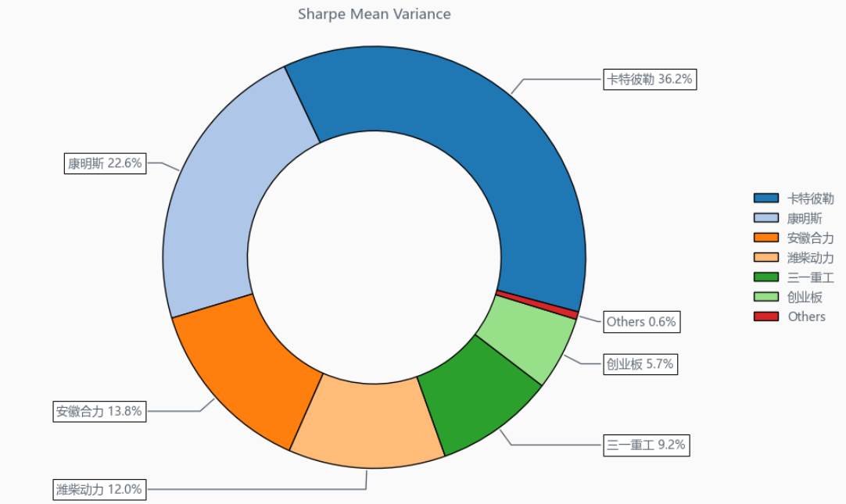Click the blue 卡特彼勒 legend swatch
Image resolution: width=846 pixels, height=504 pixels.
click(766, 198)
